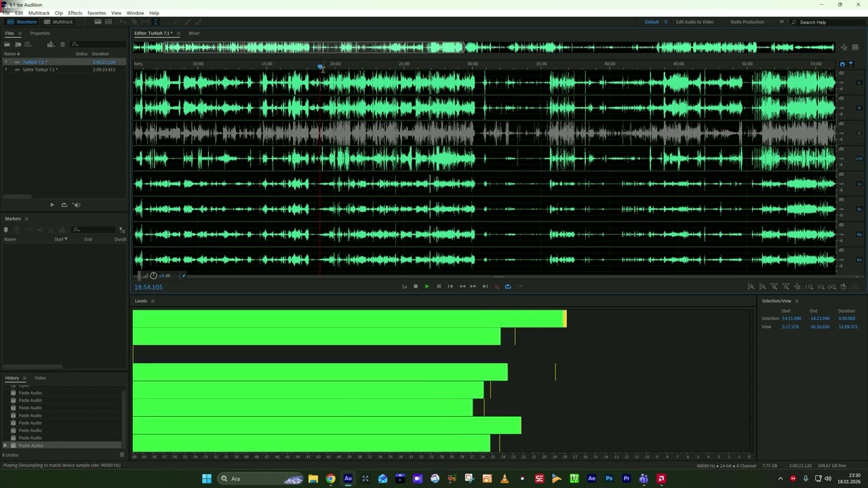
Task: Click the Zoom In (Amplitude) icon
Action: (x=751, y=287)
